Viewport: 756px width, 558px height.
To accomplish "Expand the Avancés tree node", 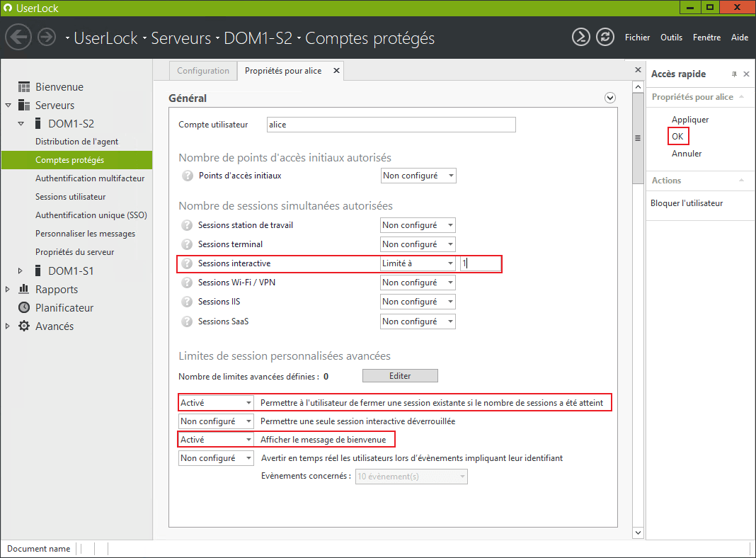I will point(7,326).
